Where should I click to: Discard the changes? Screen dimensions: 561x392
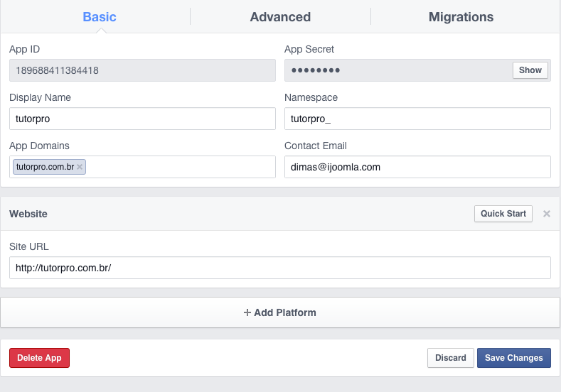coord(451,358)
